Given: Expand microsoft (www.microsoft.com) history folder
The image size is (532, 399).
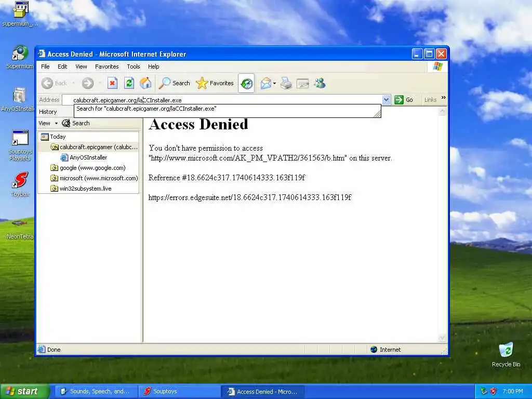Looking at the screenshot, I should pyautogui.click(x=94, y=178).
